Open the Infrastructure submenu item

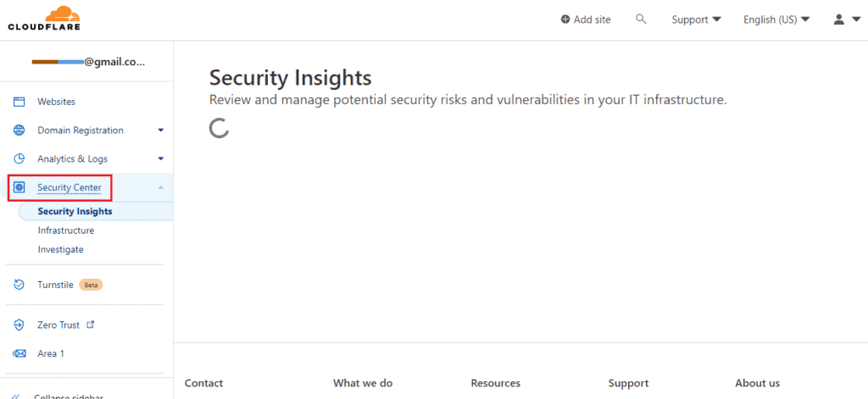tap(66, 230)
